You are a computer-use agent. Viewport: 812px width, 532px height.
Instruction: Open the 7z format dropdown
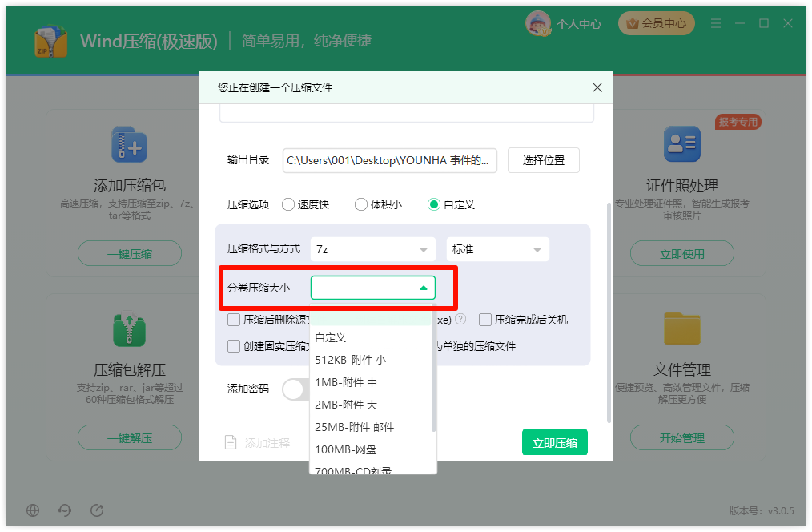pyautogui.click(x=372, y=249)
